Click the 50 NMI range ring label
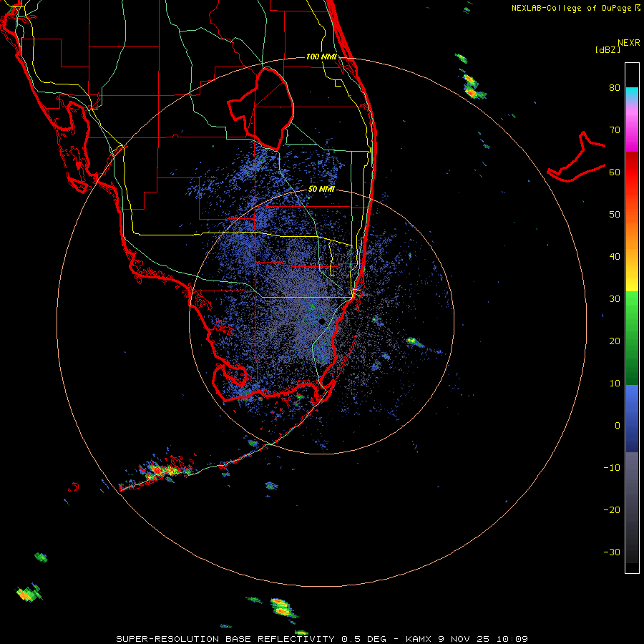Image resolution: width=644 pixels, height=644 pixels. point(321,190)
